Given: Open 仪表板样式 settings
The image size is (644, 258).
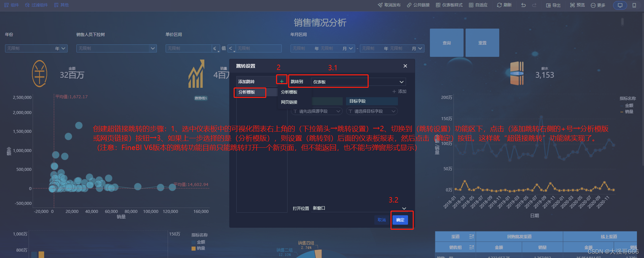Looking at the screenshot, I should coord(449,5).
